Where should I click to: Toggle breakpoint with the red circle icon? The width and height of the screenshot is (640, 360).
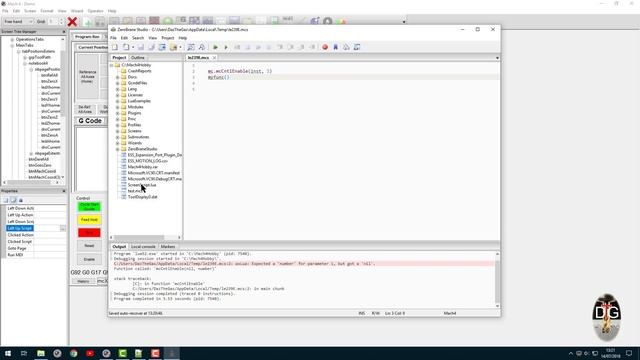[325, 47]
